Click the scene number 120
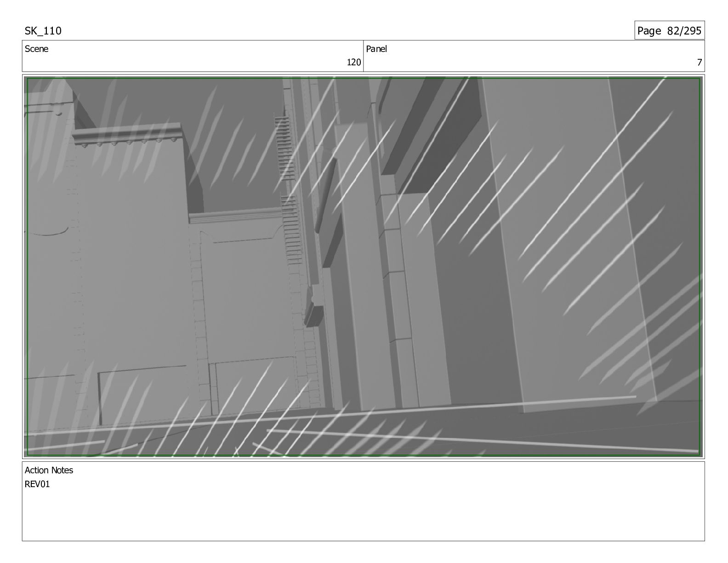 (353, 63)
